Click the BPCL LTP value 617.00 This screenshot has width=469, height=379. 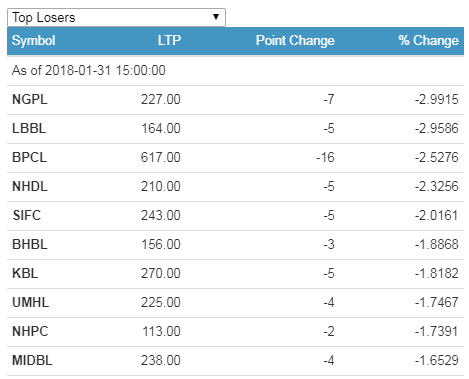[x=161, y=157]
